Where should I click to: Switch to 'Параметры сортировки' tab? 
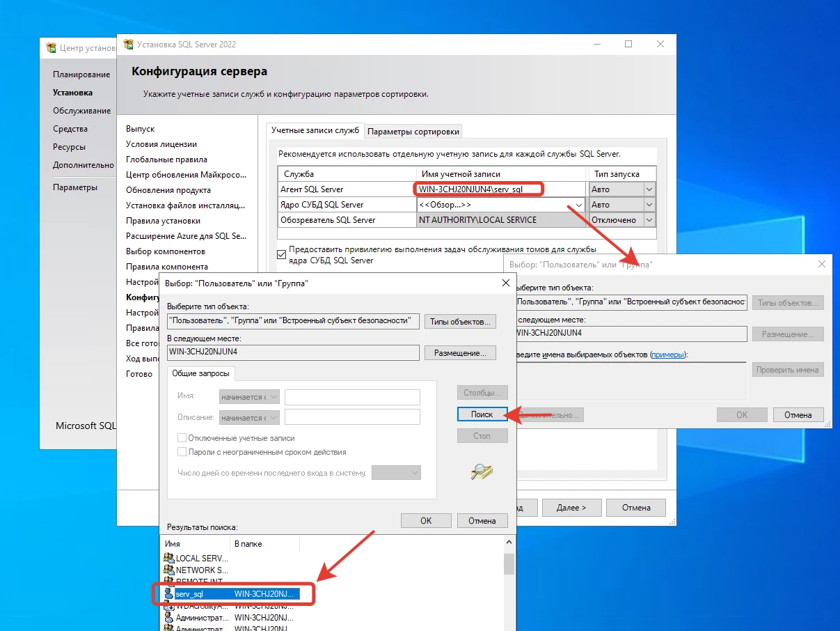click(x=413, y=131)
